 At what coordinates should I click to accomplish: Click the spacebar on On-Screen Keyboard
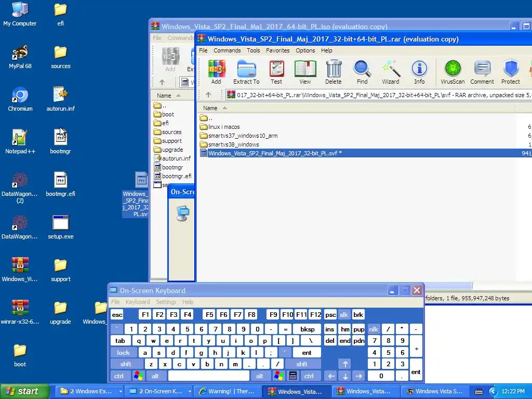[x=209, y=376]
